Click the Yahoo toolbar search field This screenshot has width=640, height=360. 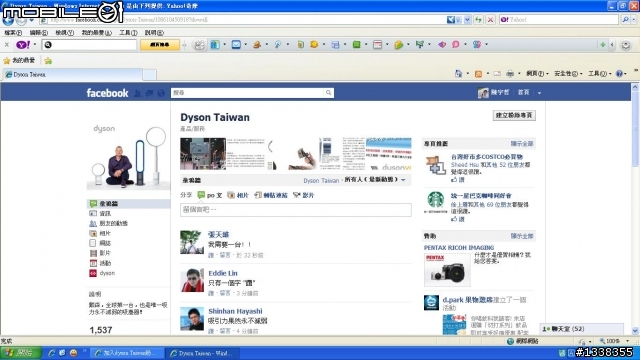click(x=89, y=45)
